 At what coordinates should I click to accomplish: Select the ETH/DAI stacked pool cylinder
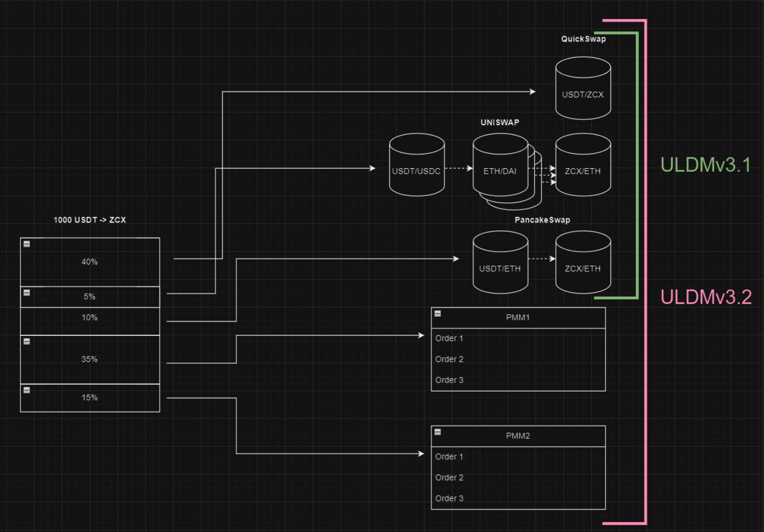499,171
